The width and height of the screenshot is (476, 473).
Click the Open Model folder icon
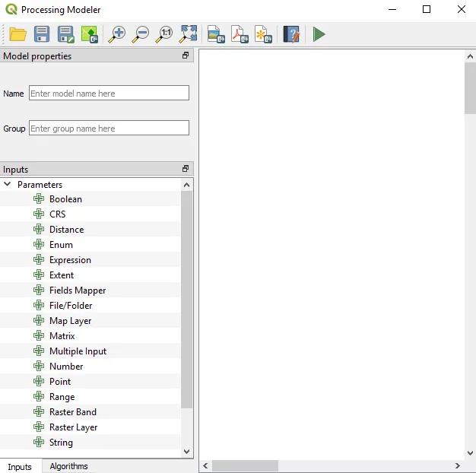click(x=17, y=34)
